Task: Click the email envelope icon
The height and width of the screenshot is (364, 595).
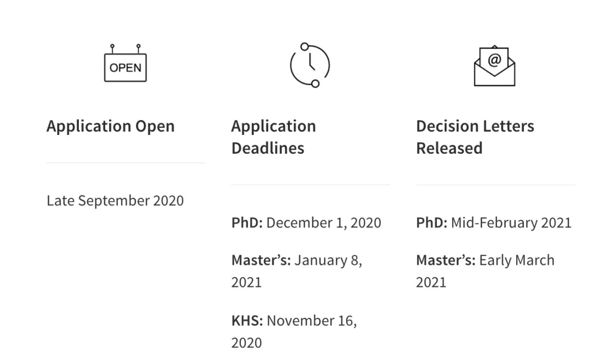Action: tap(494, 66)
